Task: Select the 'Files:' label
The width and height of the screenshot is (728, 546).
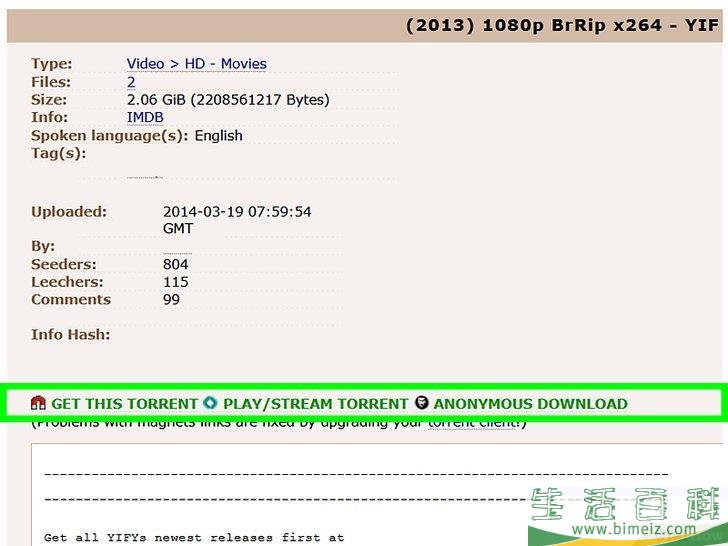Action: point(51,82)
